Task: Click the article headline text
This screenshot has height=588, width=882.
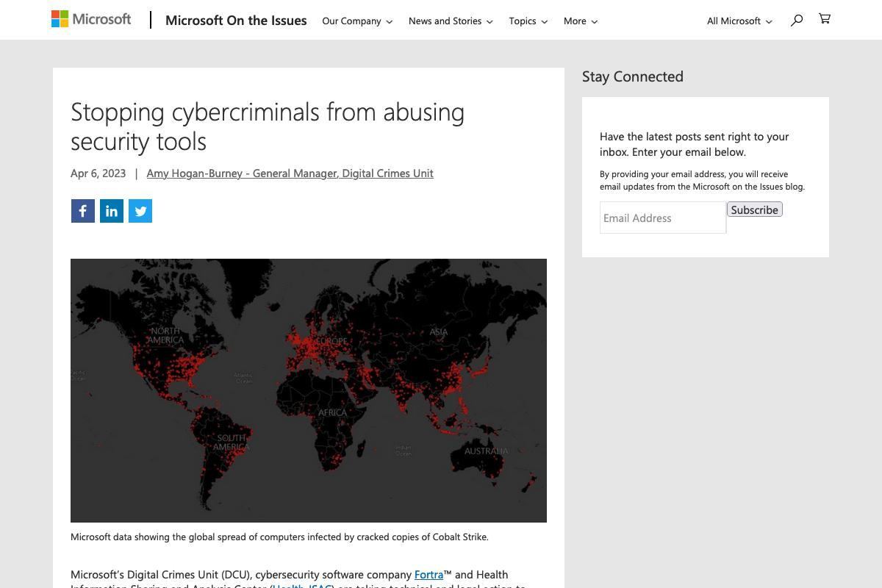Action: [268, 126]
